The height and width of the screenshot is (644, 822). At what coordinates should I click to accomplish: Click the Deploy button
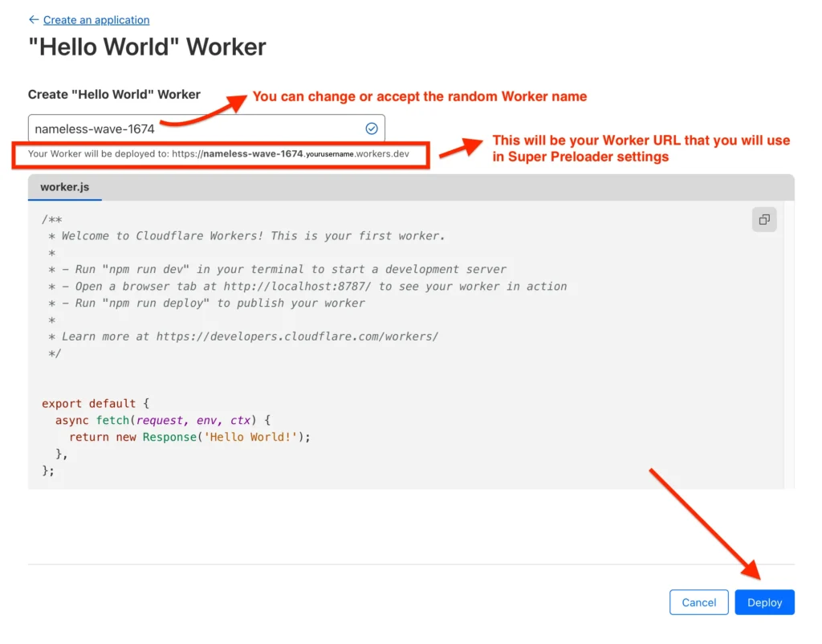coord(764,602)
